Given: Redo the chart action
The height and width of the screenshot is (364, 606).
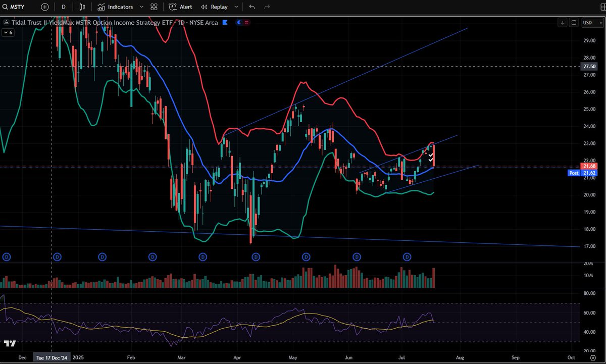Looking at the screenshot, I should [x=267, y=7].
